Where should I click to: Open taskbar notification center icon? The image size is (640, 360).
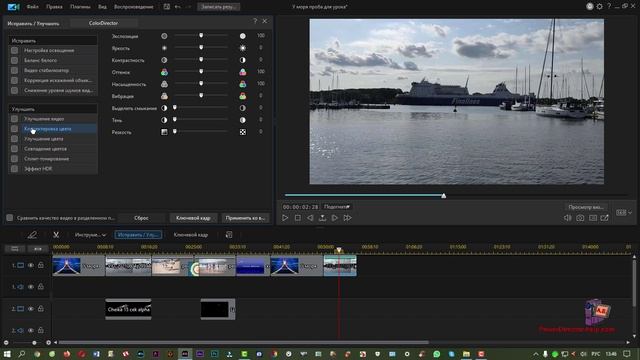click(627, 354)
